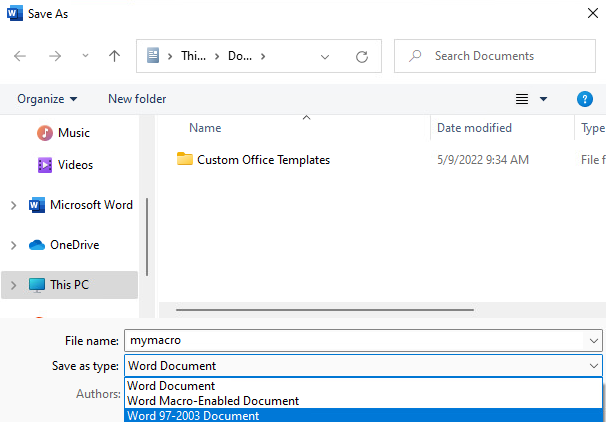Refresh the Documents folder view

tap(362, 57)
